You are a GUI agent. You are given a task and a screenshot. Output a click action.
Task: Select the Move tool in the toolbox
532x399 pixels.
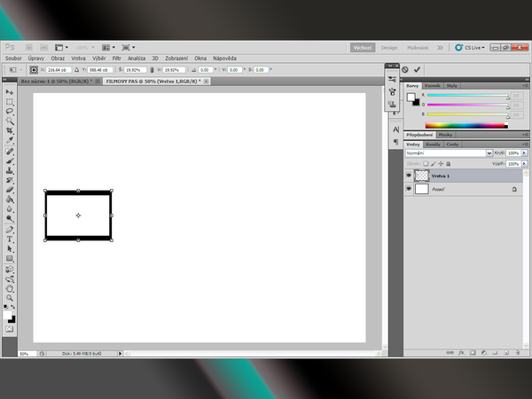point(10,92)
